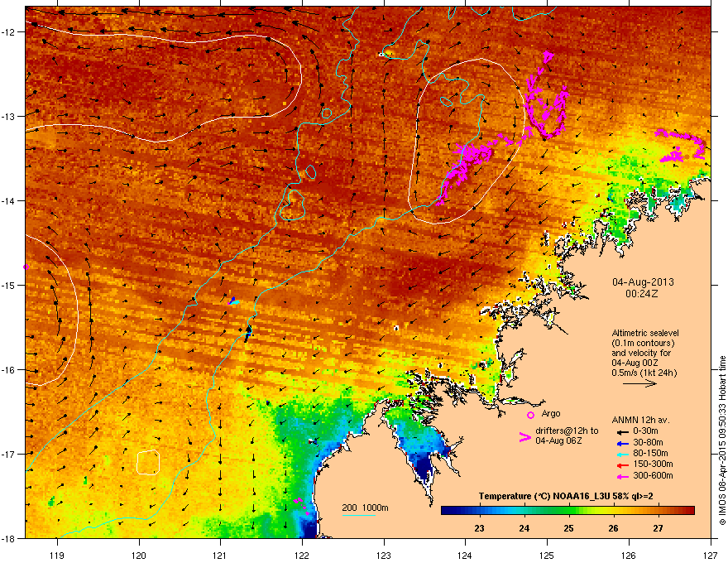This screenshot has height=563, width=728.
Task: Click the blue 30-80m legend arrow
Action: [622, 443]
